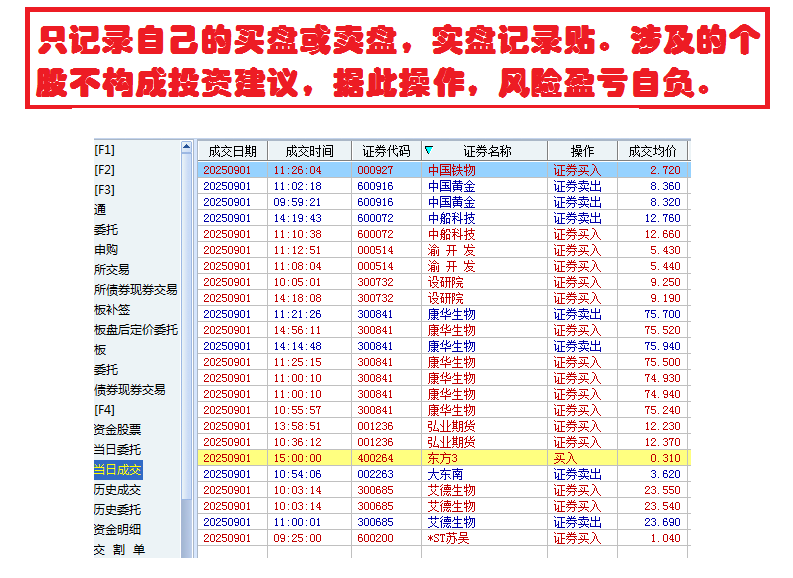793x578 pixels.
Task: Click the 中船科技 buy price 12.660
Action: pyautogui.click(x=663, y=234)
